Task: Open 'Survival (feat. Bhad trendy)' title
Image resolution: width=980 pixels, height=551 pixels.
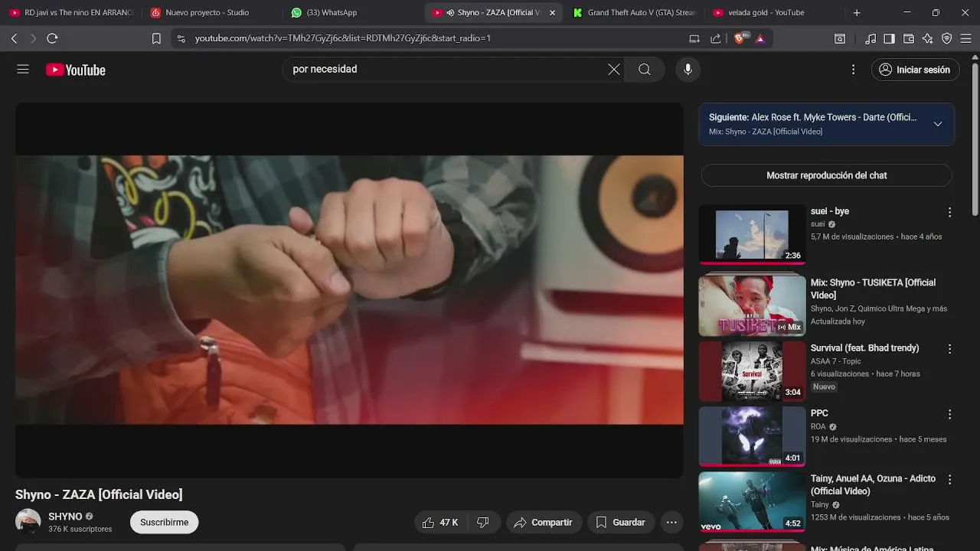Action: coord(864,347)
